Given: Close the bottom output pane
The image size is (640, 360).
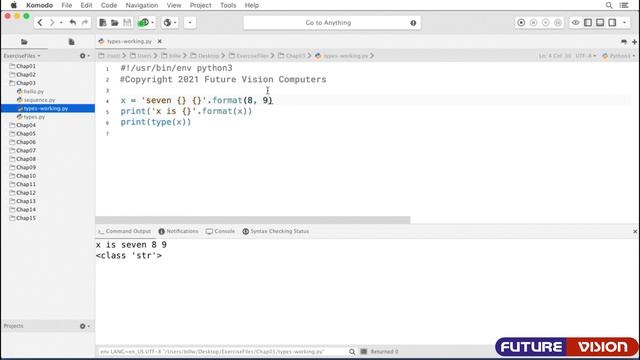Looking at the screenshot, I should tap(635, 231).
